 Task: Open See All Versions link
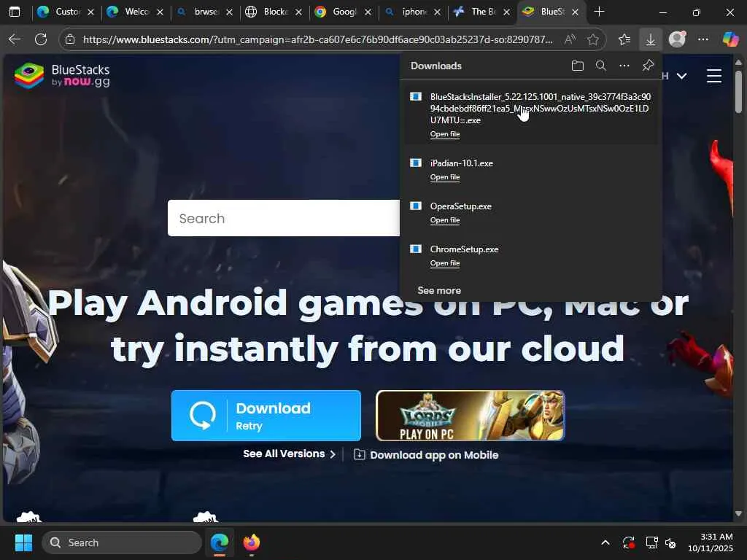pyautogui.click(x=289, y=454)
